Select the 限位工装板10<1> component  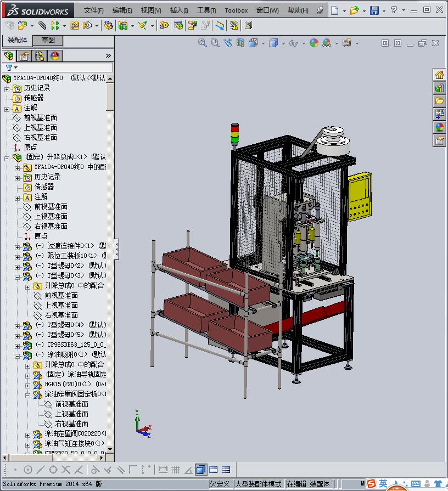[72, 256]
